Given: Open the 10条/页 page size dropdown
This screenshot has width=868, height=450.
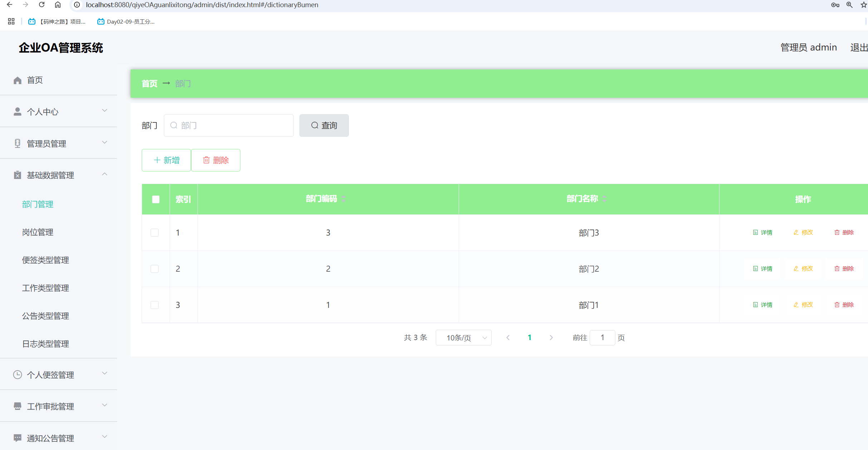Looking at the screenshot, I should click(463, 338).
